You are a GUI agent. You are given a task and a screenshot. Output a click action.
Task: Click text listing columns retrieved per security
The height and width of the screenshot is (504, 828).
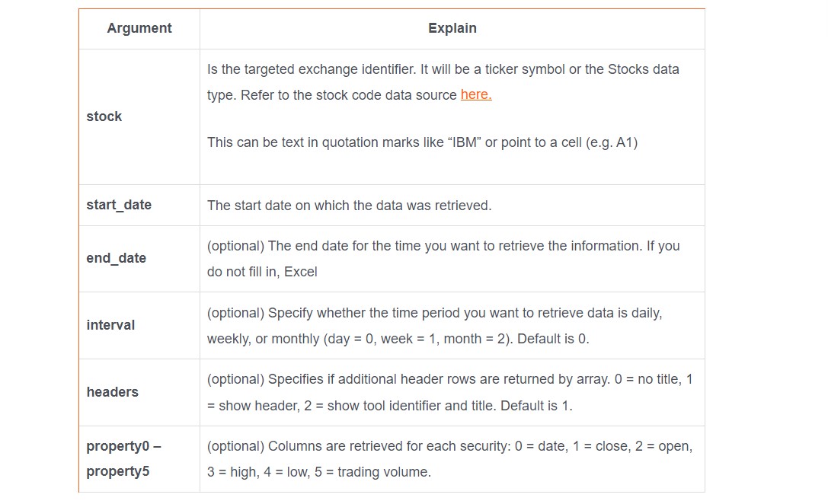(449, 458)
